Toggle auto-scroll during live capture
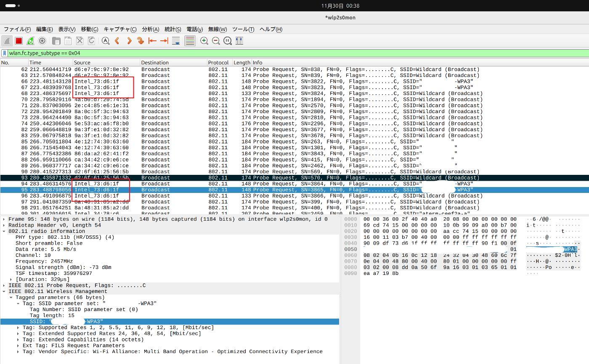The image size is (589, 364). 176,41
